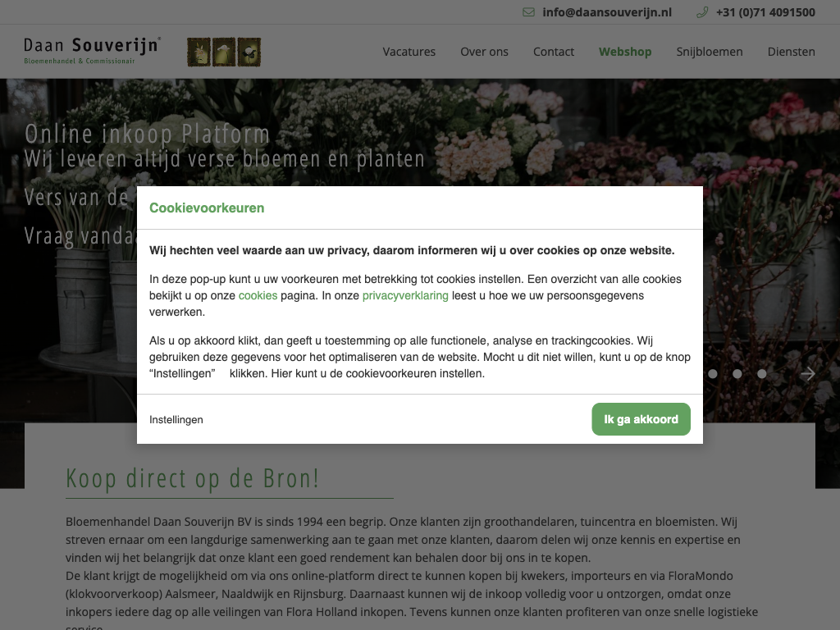Go to the Vacatures menu item
The width and height of the screenshot is (840, 630).
409,52
